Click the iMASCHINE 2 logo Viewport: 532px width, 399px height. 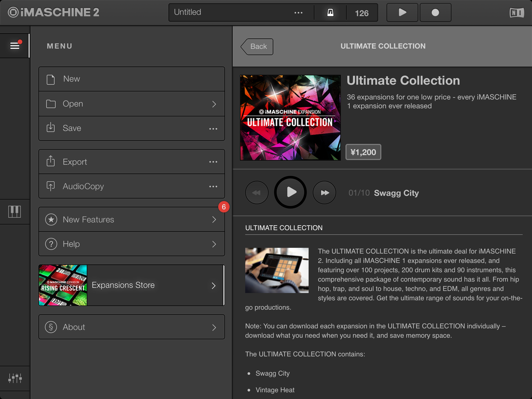tap(54, 12)
